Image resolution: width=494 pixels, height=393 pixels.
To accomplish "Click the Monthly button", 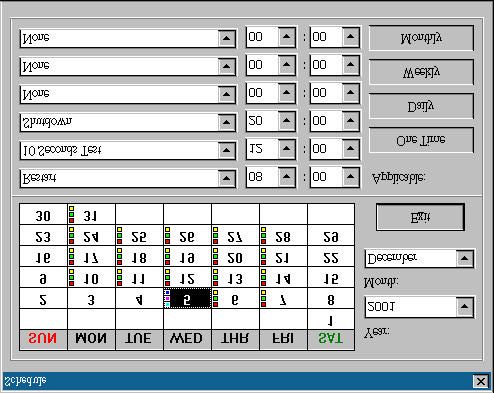I will [421, 38].
